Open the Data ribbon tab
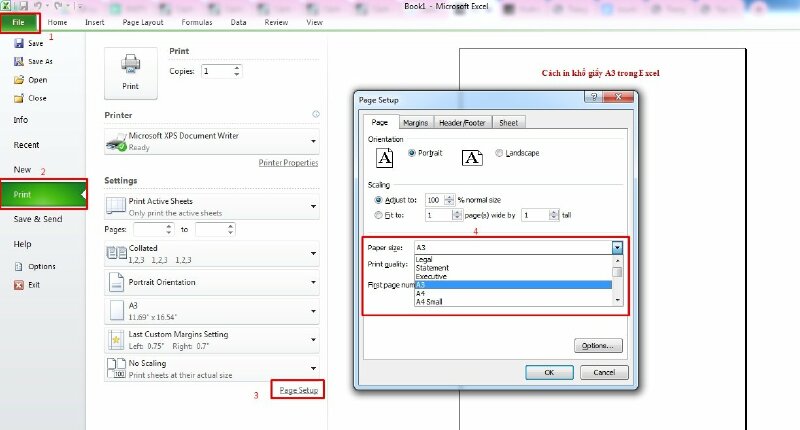 [x=238, y=22]
